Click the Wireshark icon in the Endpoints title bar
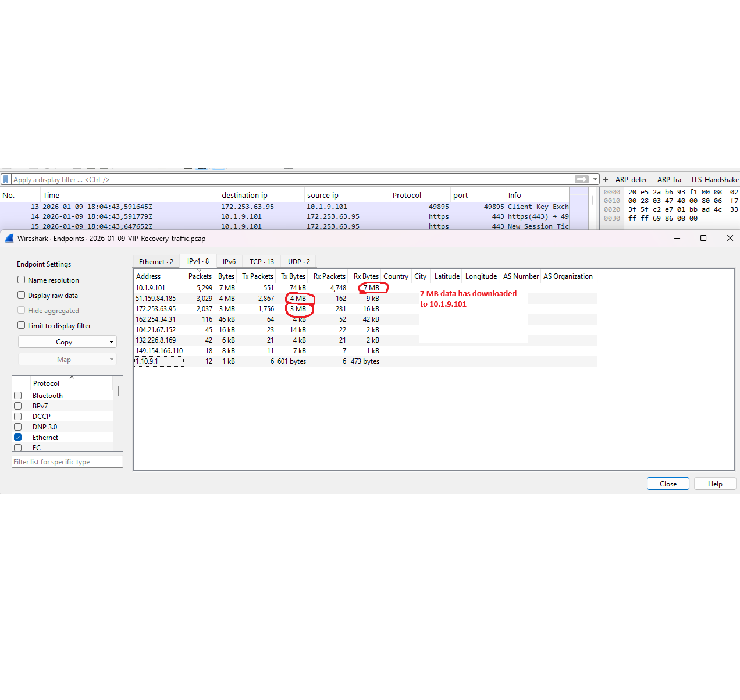This screenshot has width=740, height=700. (x=9, y=239)
